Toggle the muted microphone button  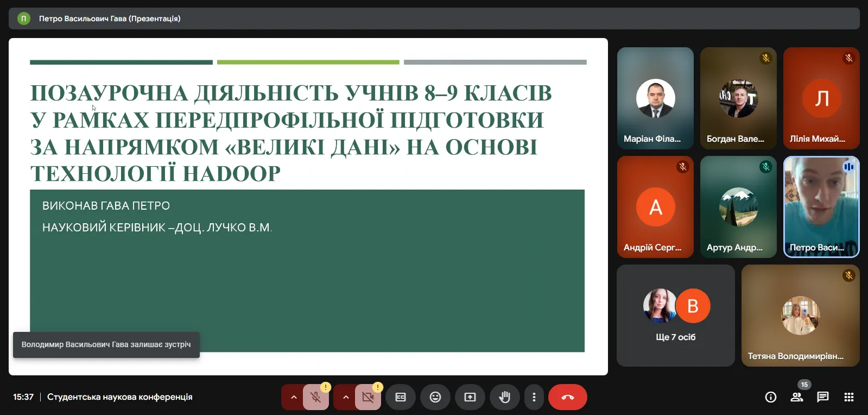(x=316, y=397)
